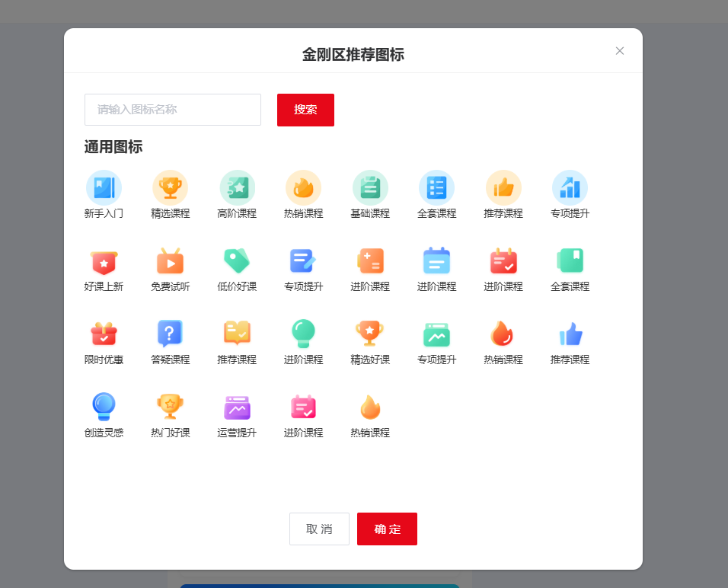The width and height of the screenshot is (728, 588).
Task: Select the blue list 全套课程 icon in circle
Action: (x=437, y=187)
